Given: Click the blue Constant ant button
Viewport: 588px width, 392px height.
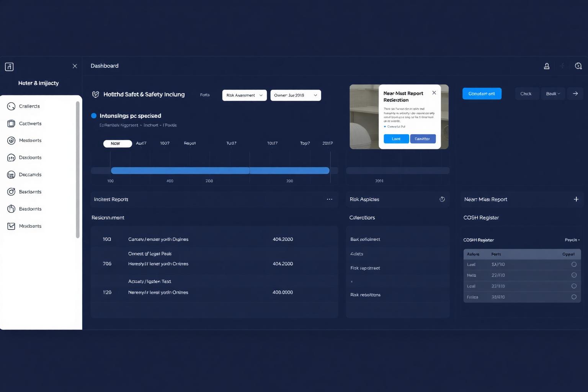Looking at the screenshot, I should point(482,94).
